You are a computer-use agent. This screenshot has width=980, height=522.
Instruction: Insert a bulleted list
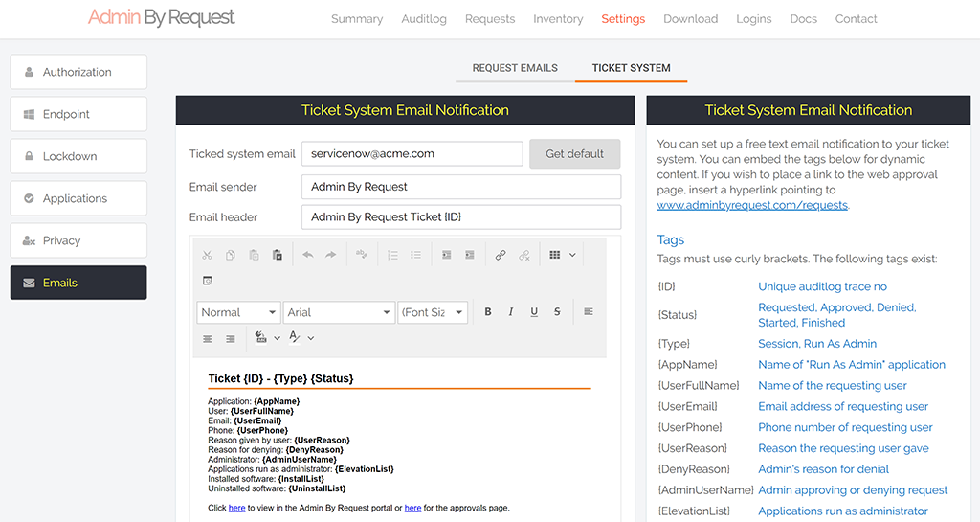tap(415, 255)
